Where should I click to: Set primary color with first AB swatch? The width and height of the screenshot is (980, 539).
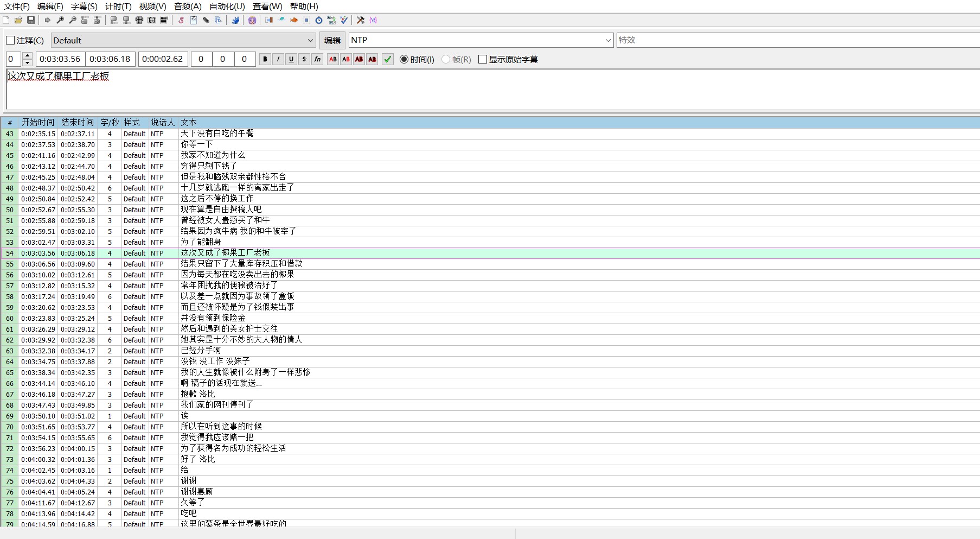(333, 59)
